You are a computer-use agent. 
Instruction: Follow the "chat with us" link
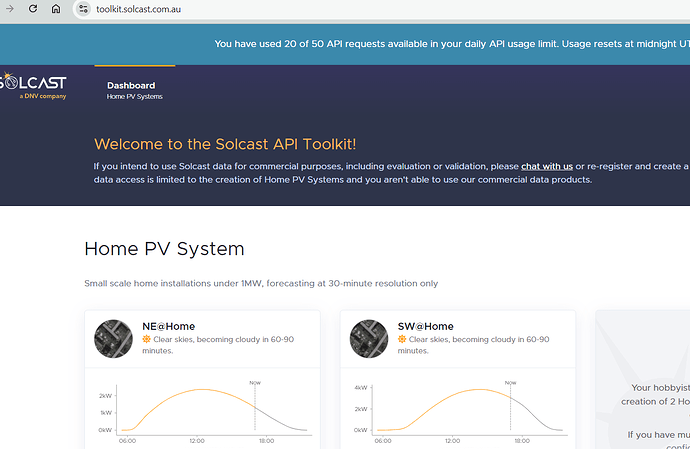pyautogui.click(x=546, y=166)
